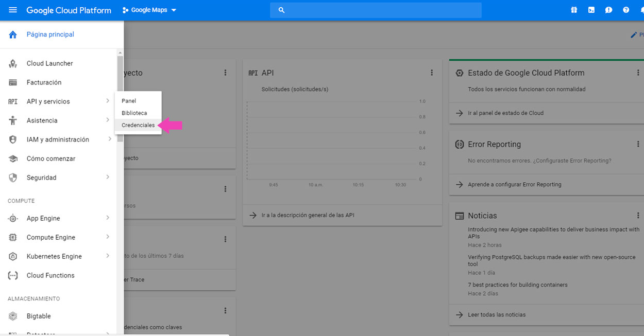Click the Página principal home icon
The width and height of the screenshot is (644, 336).
click(x=13, y=34)
